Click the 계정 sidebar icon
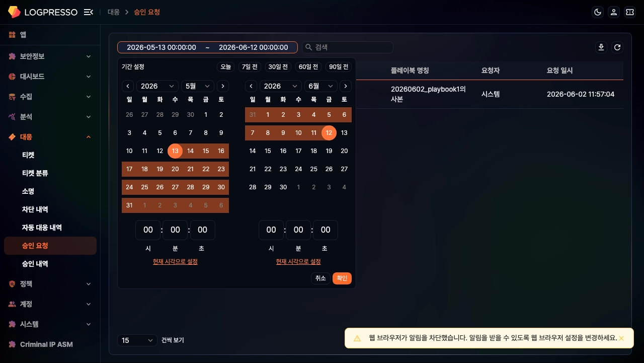This screenshot has width=644, height=363. coord(12,304)
